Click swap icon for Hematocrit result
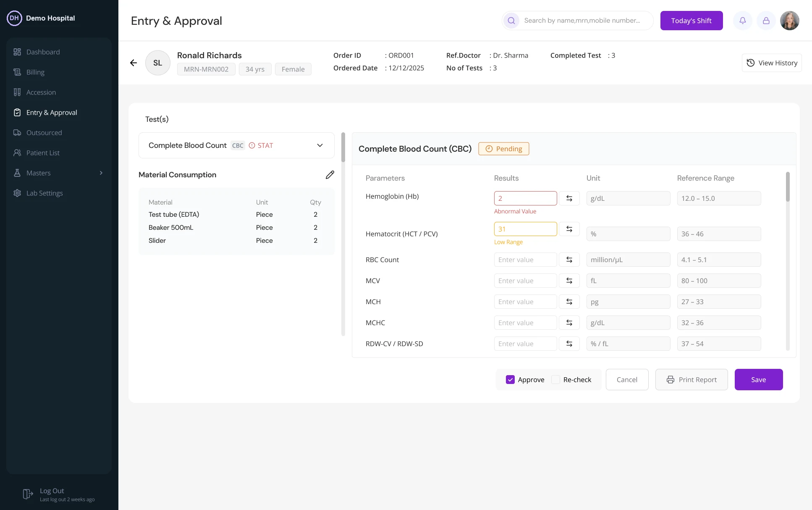 [x=569, y=229]
